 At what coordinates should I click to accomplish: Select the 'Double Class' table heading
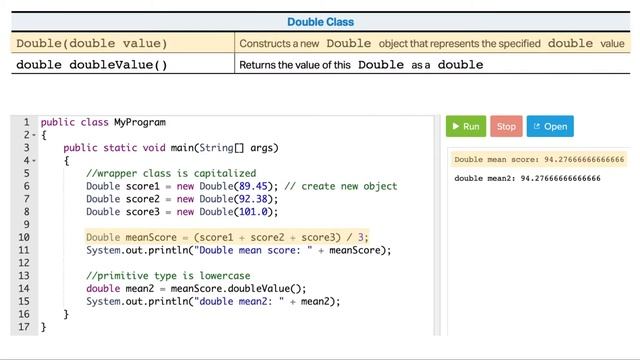[x=320, y=22]
